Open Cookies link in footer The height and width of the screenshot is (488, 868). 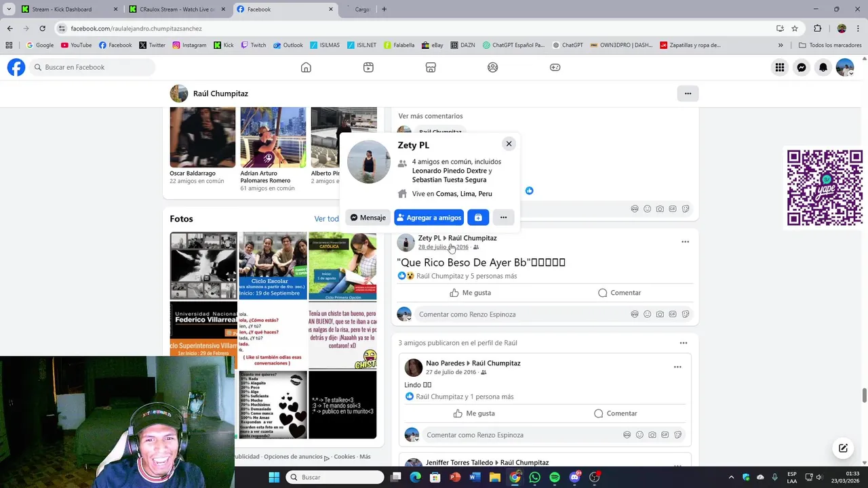coord(344,457)
